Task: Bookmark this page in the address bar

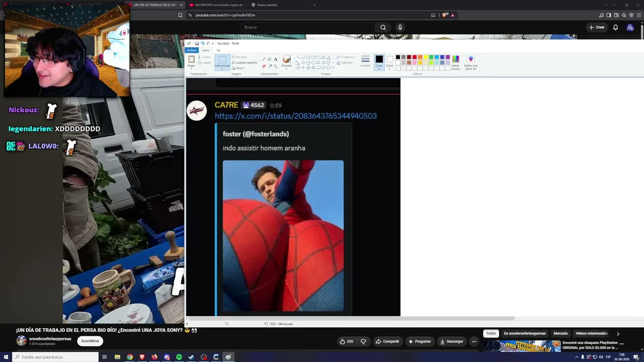Action: (180, 15)
